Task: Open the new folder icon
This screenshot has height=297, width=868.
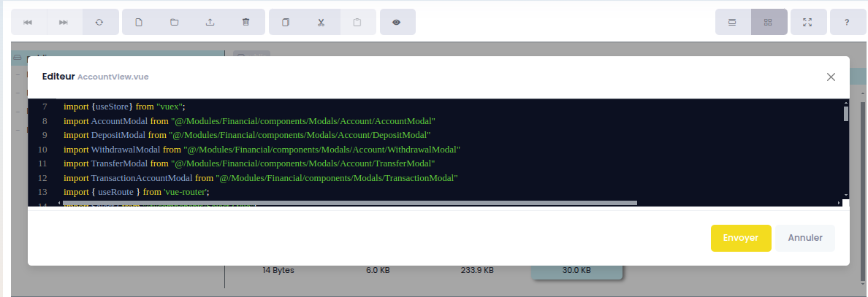Action: [175, 22]
